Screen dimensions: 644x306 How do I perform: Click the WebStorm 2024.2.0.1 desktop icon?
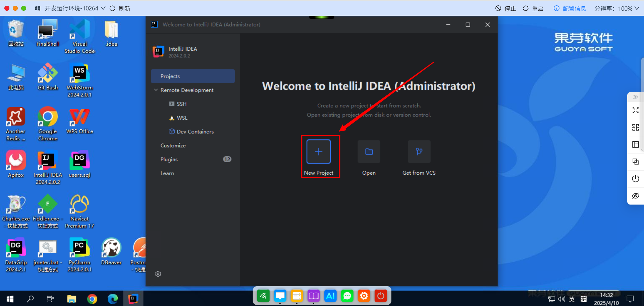[79, 80]
